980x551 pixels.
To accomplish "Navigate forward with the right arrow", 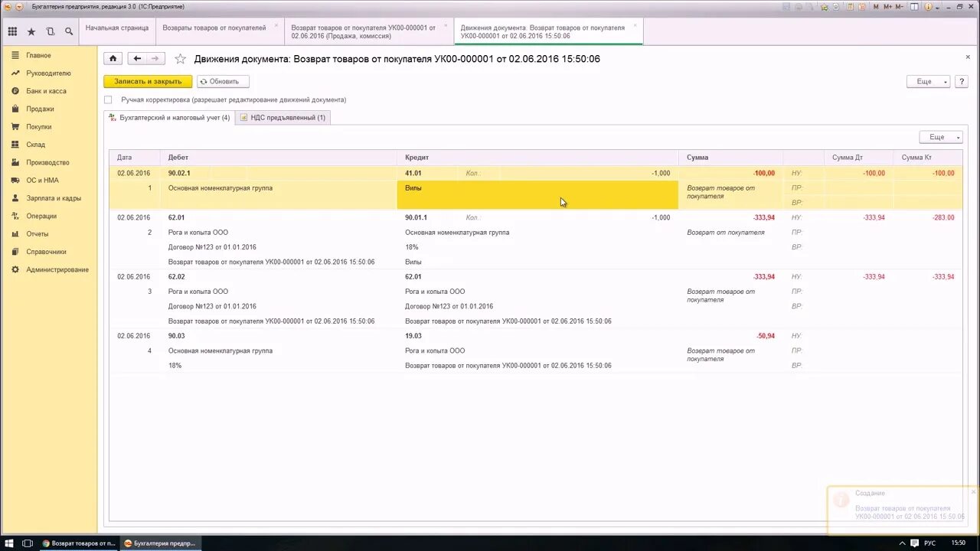I will tap(155, 58).
